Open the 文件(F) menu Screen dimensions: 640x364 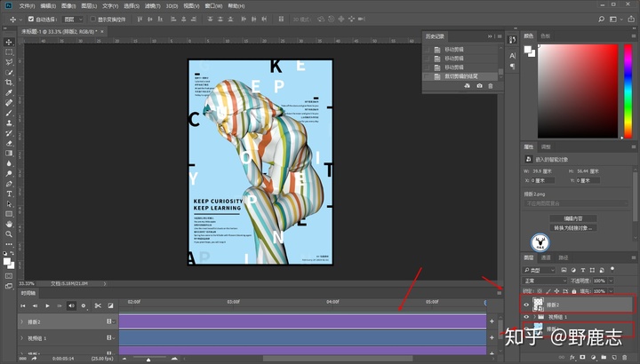tap(27, 5)
